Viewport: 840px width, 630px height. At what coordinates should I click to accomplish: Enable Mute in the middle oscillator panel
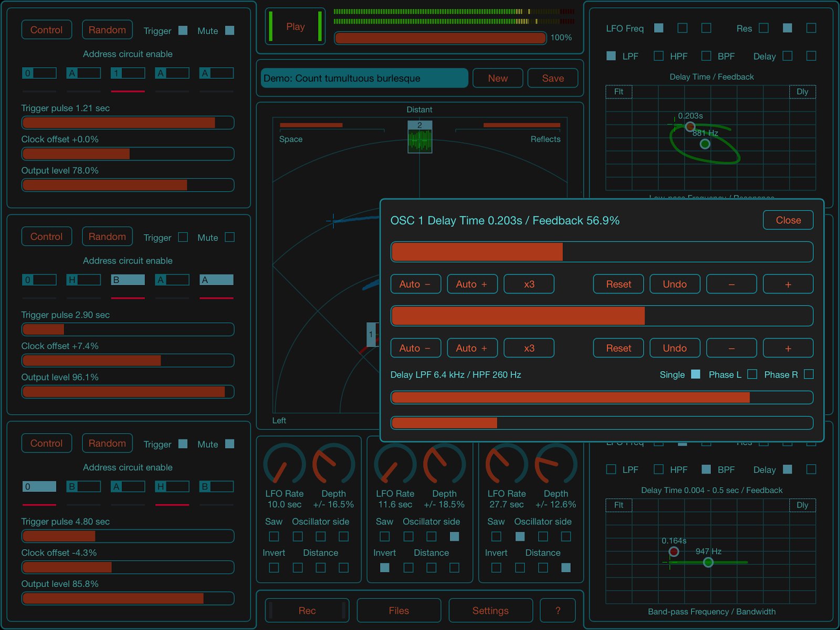click(x=229, y=237)
